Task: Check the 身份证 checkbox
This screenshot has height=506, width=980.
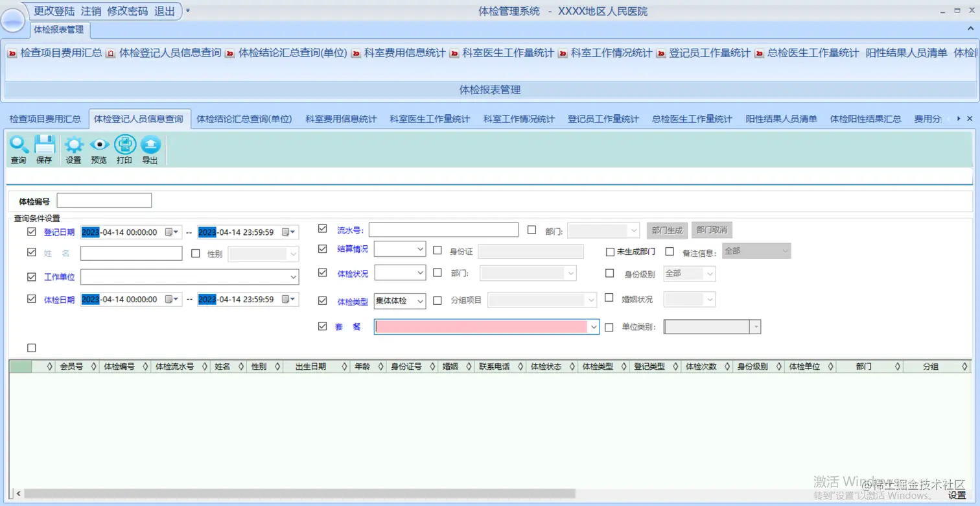Action: (437, 251)
